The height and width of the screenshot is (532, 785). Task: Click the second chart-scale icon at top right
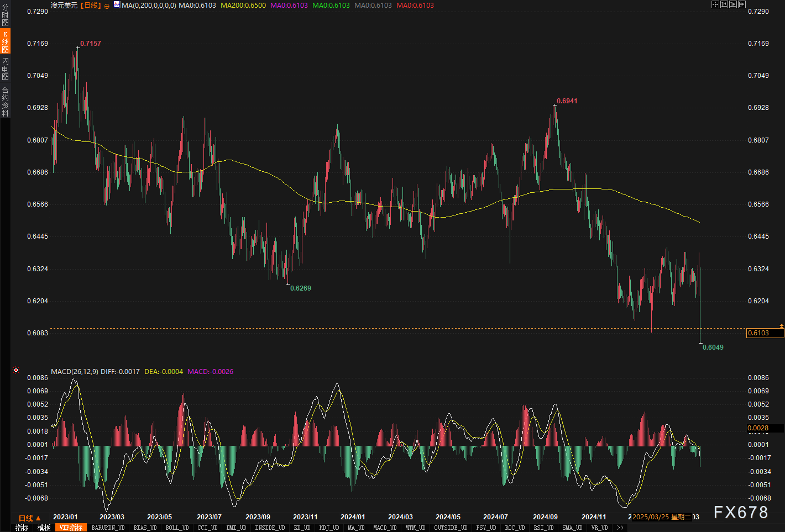pos(724,4)
